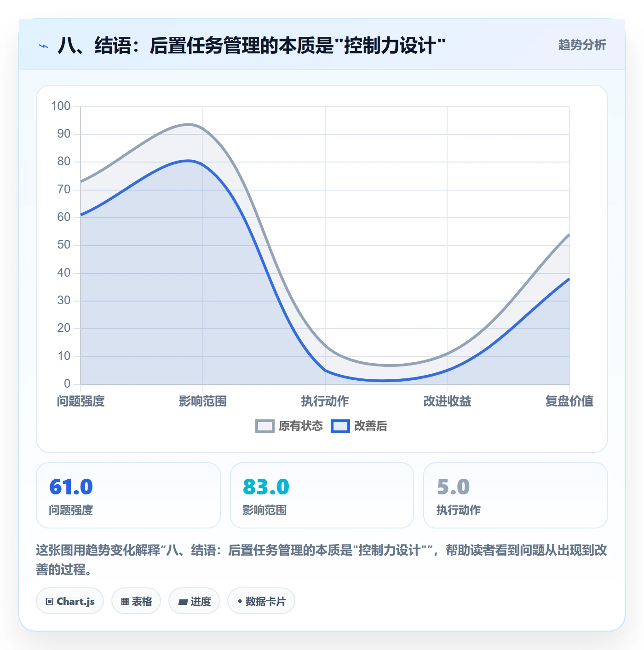644x650 pixels.
Task: Click the description paragraph starting 这张图用趋势变化
Action: [322, 560]
